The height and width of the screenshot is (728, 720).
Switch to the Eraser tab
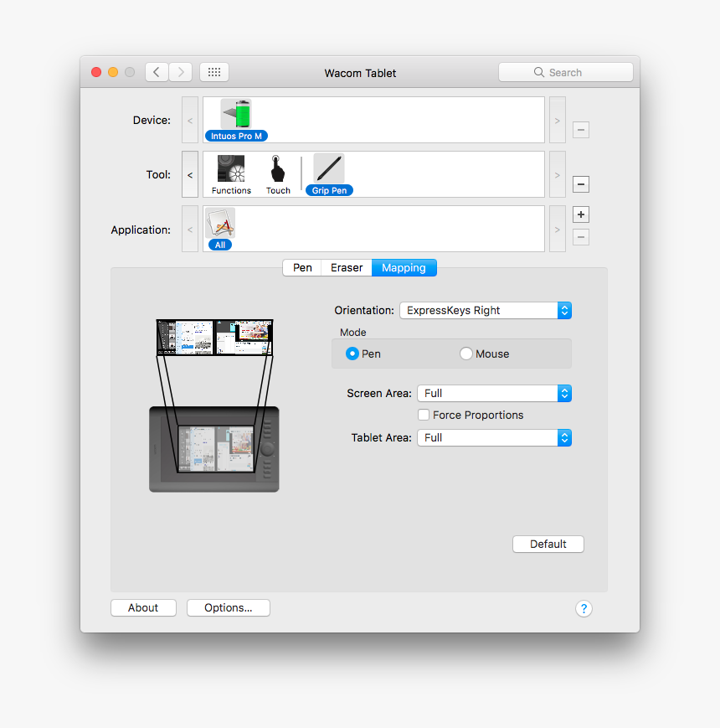(346, 267)
